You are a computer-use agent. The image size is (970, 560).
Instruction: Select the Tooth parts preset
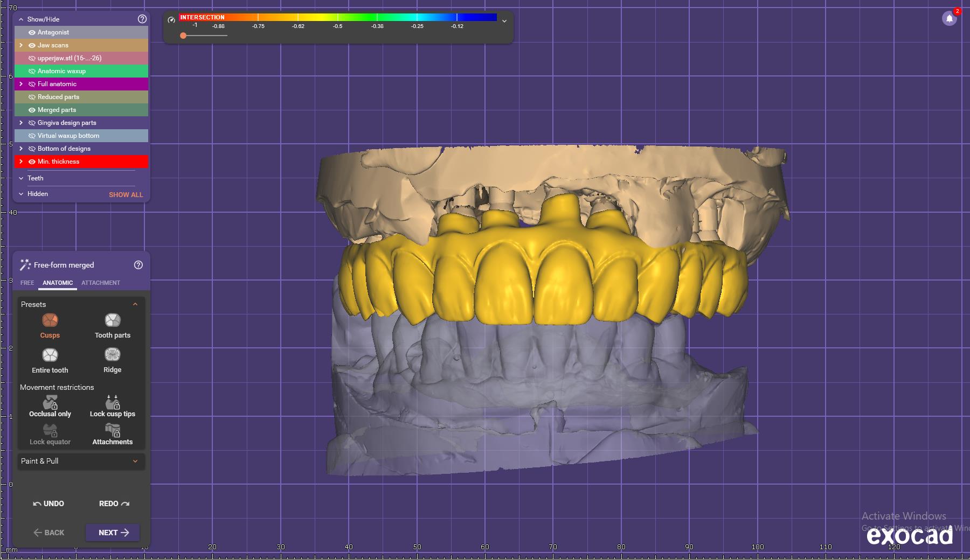click(112, 321)
